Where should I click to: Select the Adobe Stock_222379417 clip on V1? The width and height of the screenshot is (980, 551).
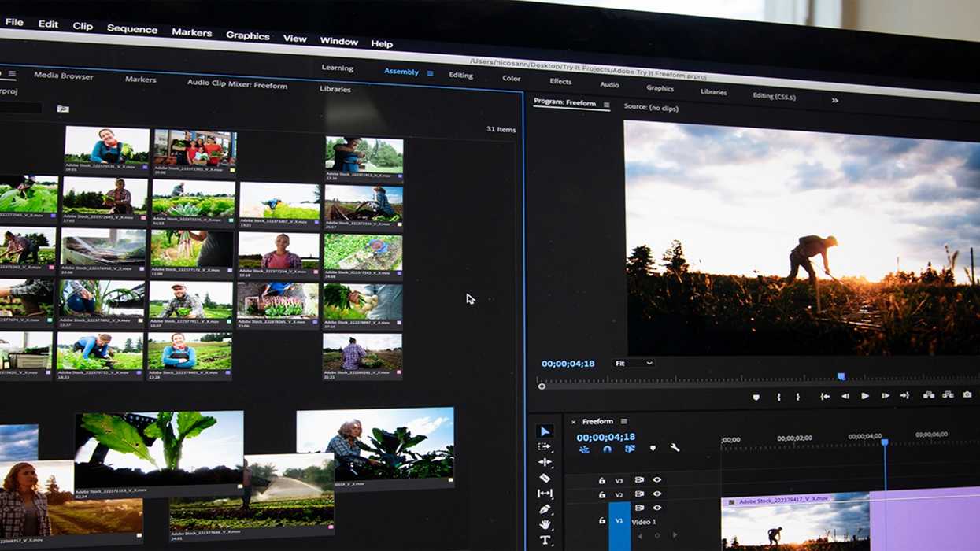(x=795, y=523)
